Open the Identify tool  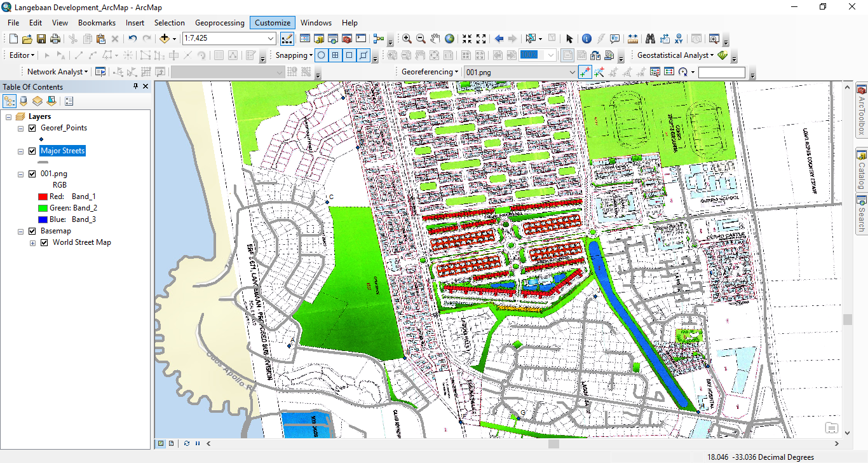(x=586, y=38)
